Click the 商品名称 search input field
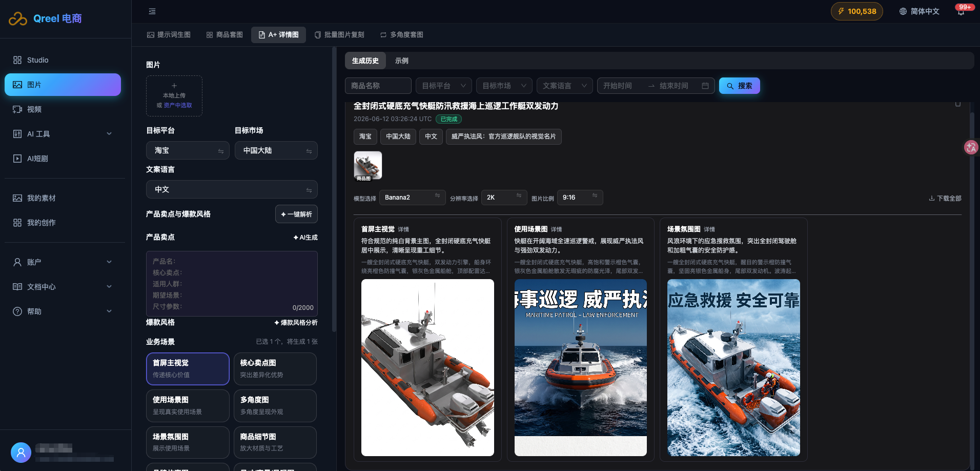Viewport: 980px width, 471px height. click(378, 86)
